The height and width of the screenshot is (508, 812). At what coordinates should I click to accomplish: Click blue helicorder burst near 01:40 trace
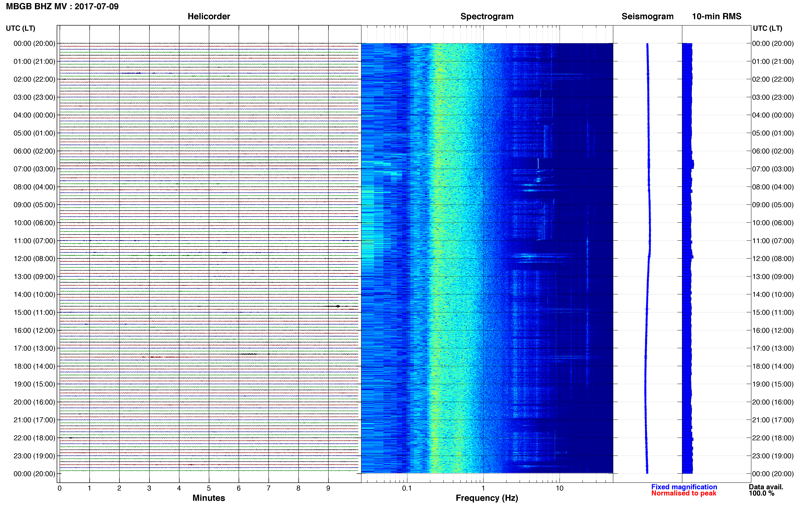(132, 73)
